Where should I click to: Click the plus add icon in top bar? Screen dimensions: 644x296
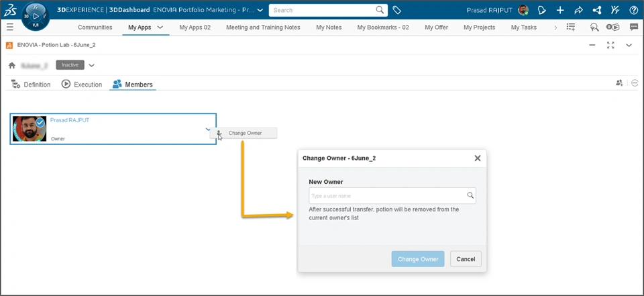click(560, 10)
